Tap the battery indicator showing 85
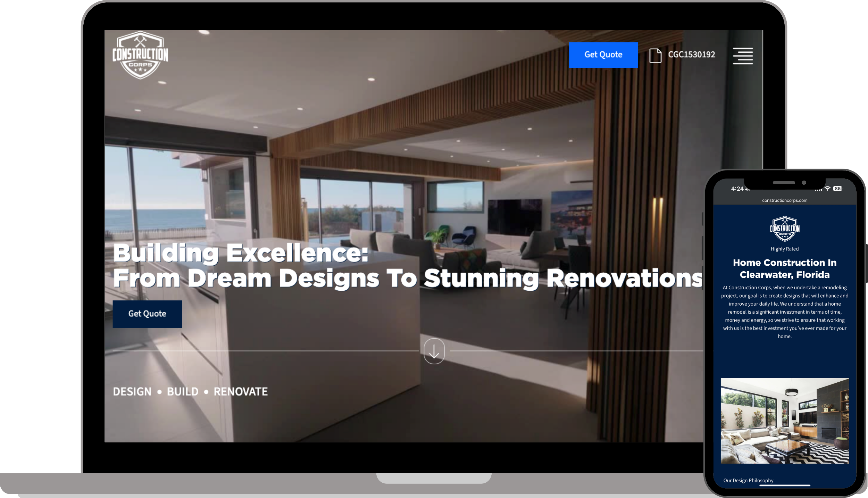This screenshot has width=868, height=498. point(837,189)
